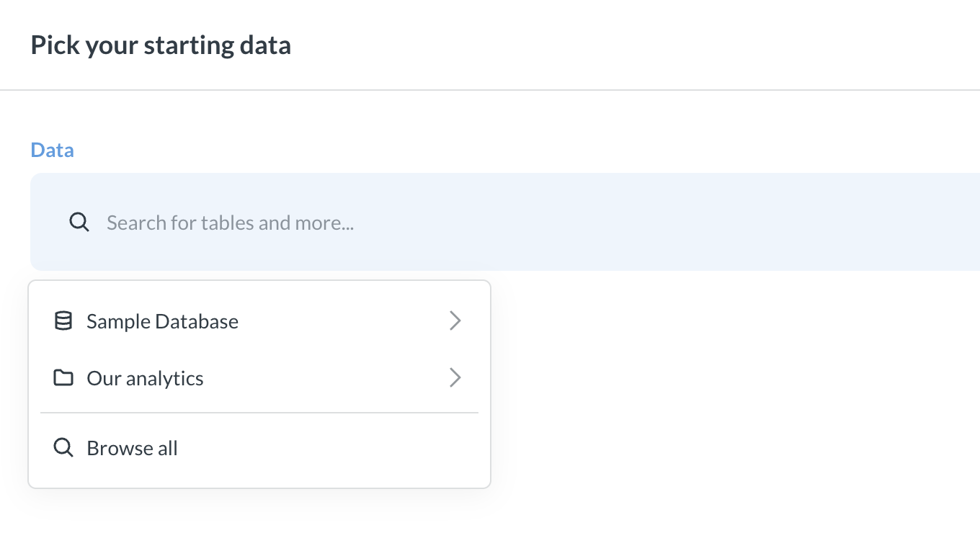980x533 pixels.
Task: Select the Sample Database data source
Action: (x=162, y=321)
